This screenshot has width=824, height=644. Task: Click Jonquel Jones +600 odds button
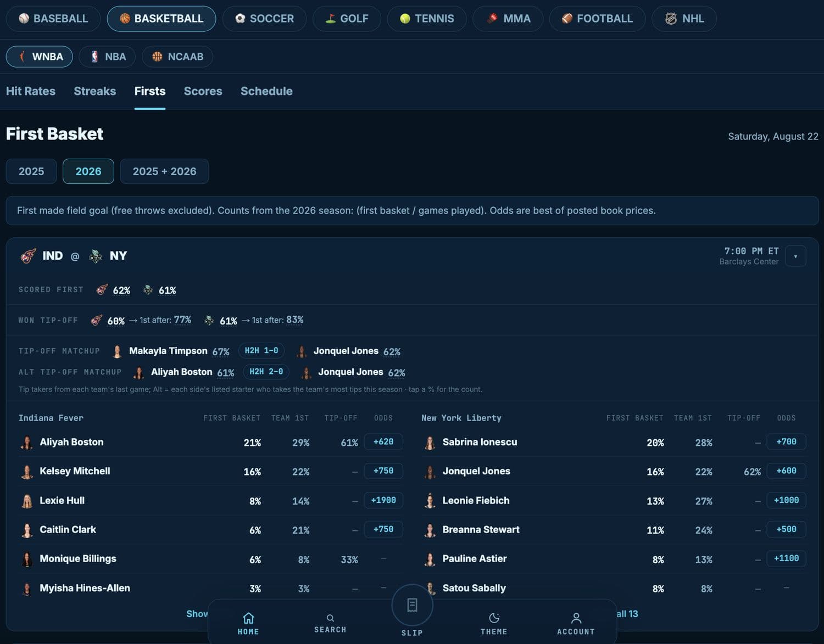pos(787,471)
